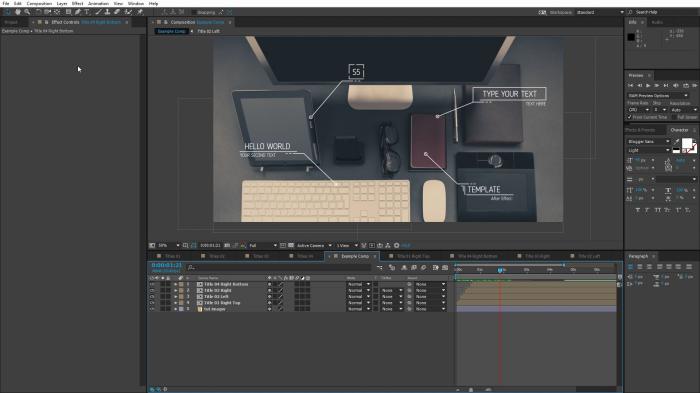Select the Hand tool in toolbar
Screen dimensions: 700x393
click(18, 12)
